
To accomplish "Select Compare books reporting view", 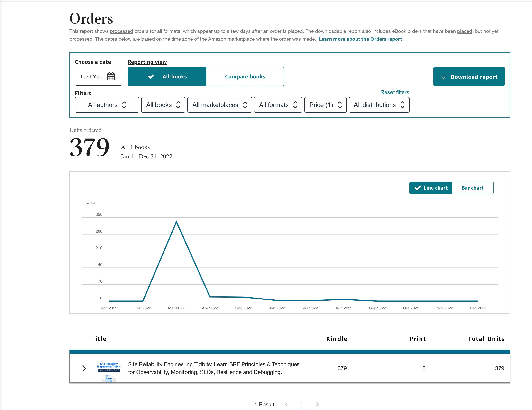I will coord(245,76).
